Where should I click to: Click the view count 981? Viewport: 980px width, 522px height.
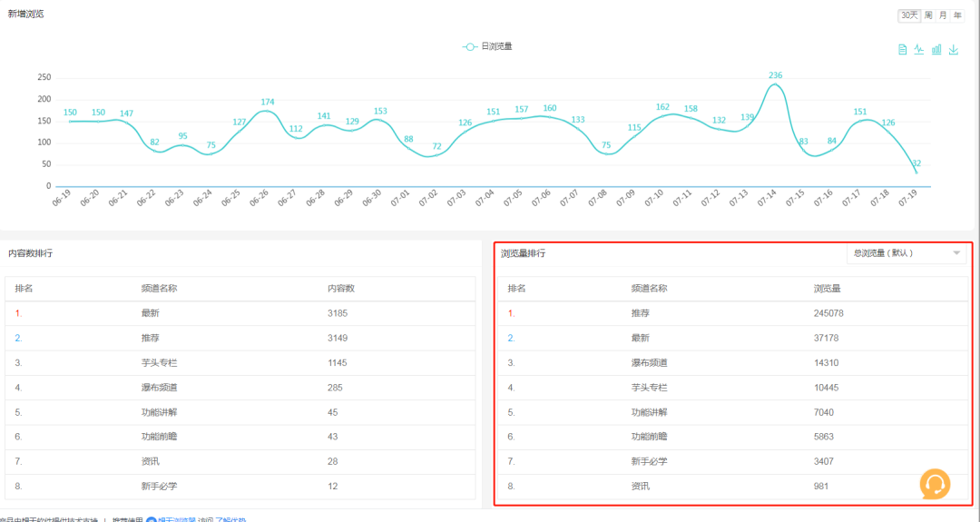pos(821,486)
